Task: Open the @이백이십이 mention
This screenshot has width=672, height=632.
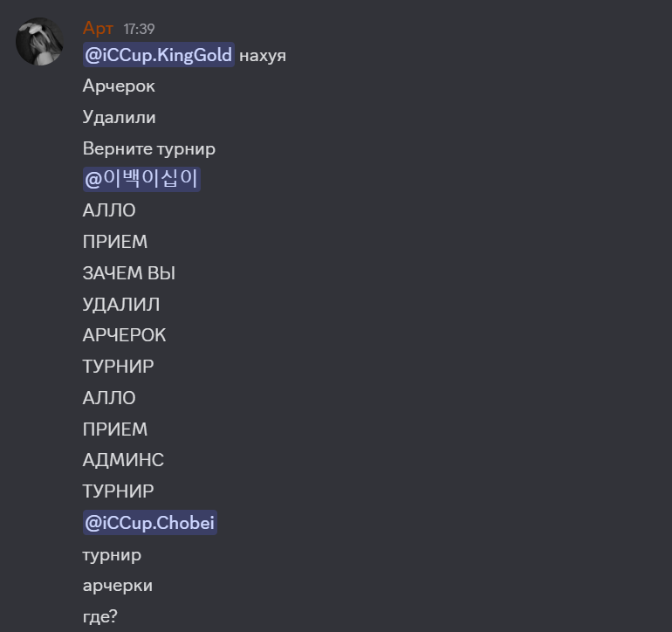Action: [x=141, y=179]
